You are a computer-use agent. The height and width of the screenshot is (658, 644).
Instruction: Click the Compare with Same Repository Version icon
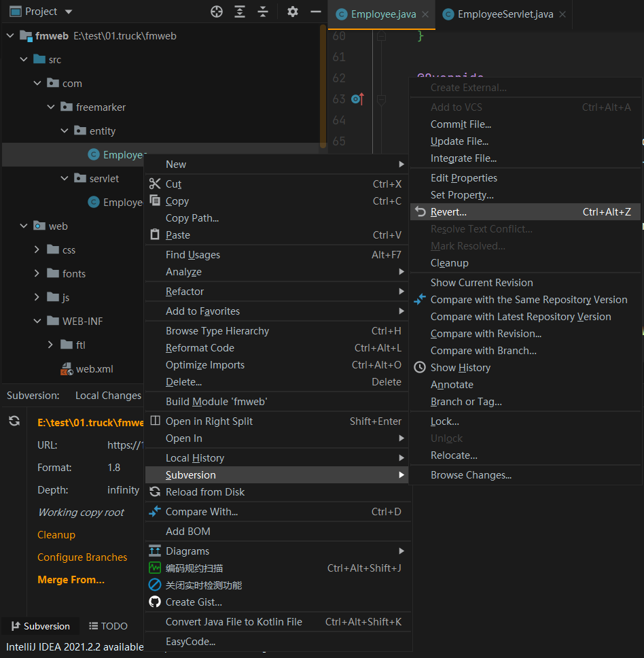[x=420, y=300]
